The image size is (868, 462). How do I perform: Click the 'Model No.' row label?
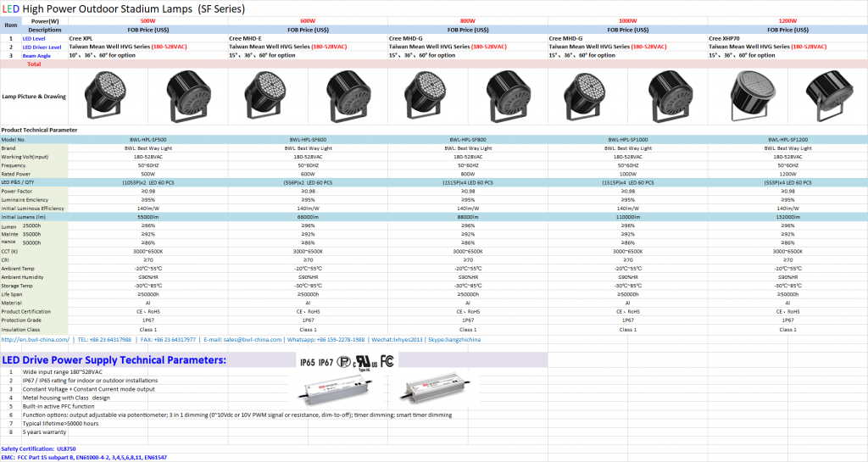pos(14,140)
